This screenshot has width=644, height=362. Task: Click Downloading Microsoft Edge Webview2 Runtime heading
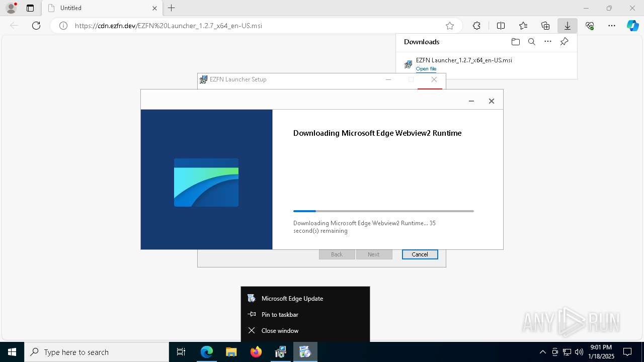377,133
